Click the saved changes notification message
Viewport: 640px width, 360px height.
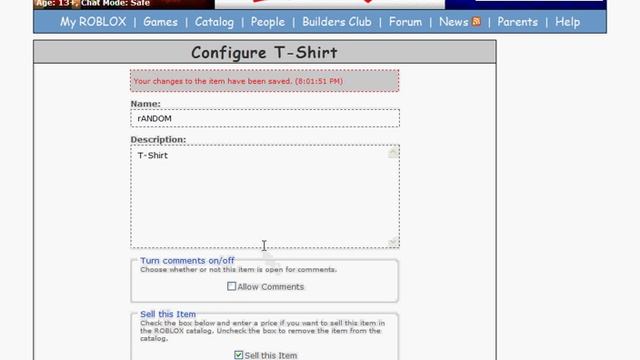click(x=265, y=81)
